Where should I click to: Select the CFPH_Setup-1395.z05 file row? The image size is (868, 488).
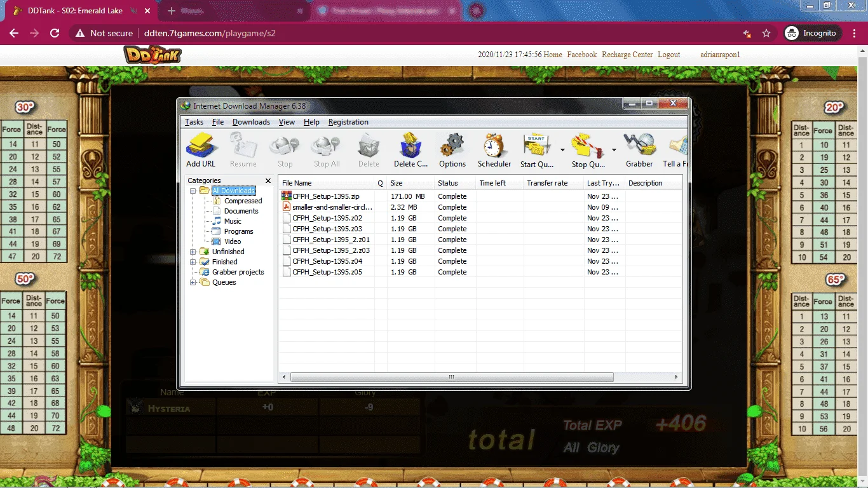coord(480,272)
